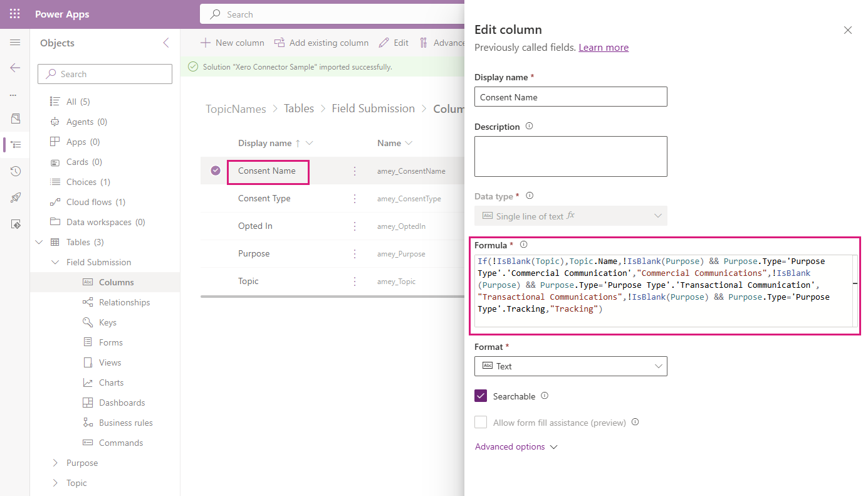Screen dimensions: 868x496
Task: Click the Objects panel Search box
Action: point(105,74)
